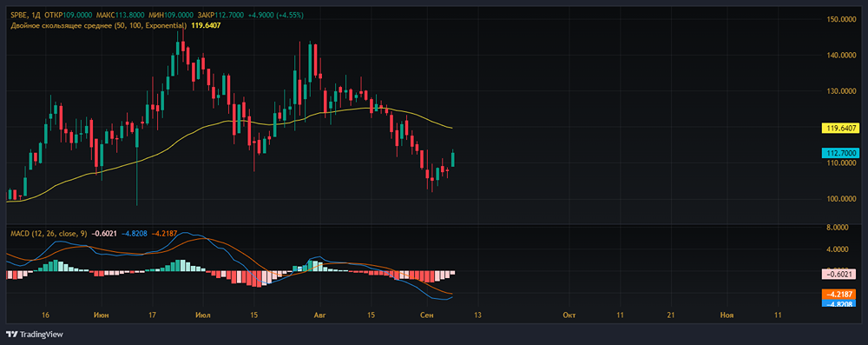Click the Ноя label on the time axis
This screenshot has width=868, height=345.
tap(727, 315)
